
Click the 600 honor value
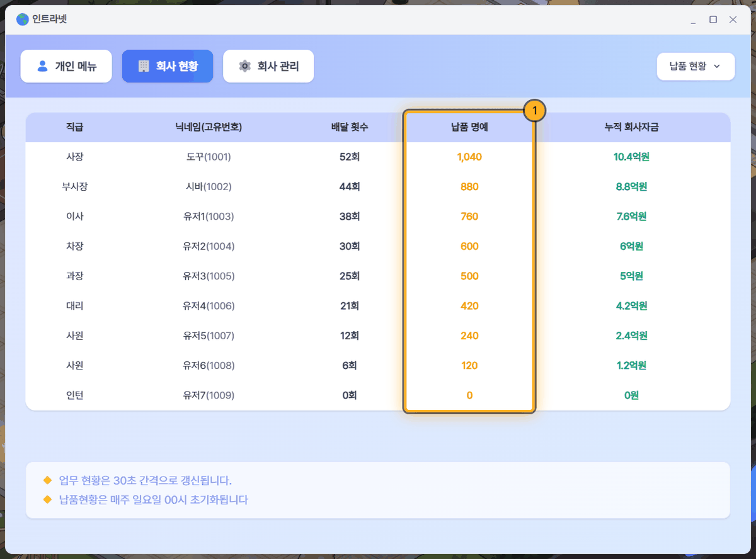click(469, 246)
